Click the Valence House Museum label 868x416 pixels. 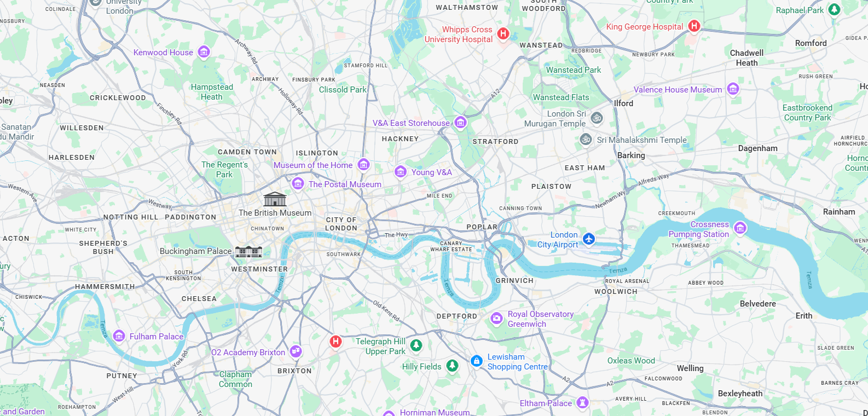(678, 90)
